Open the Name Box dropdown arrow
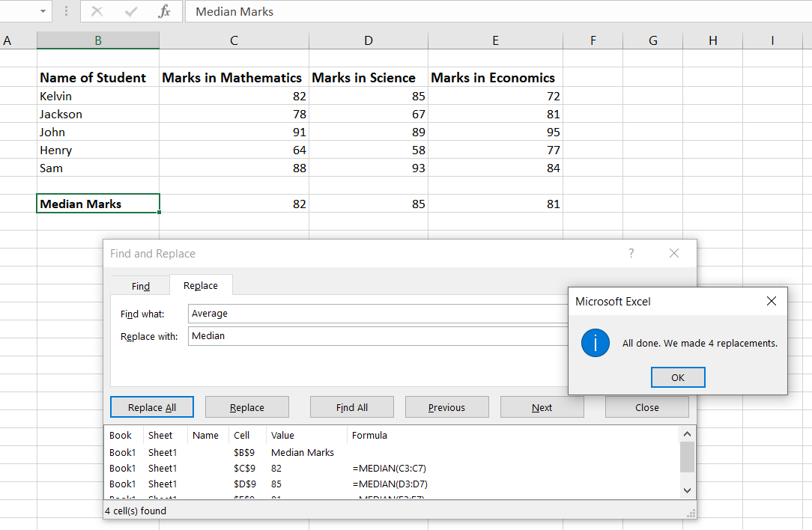This screenshot has height=530, width=812. coord(42,12)
